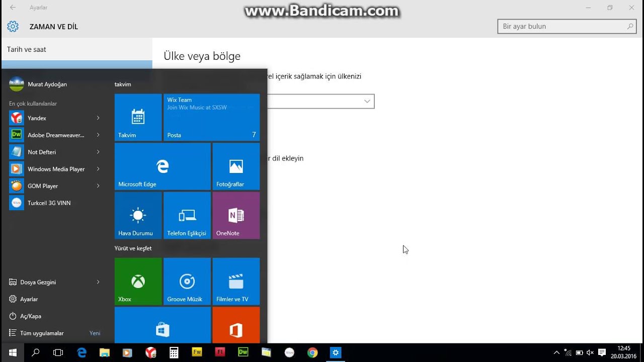The image size is (644, 362).
Task: Launch the Microsoft Edge tile
Action: coord(163,166)
